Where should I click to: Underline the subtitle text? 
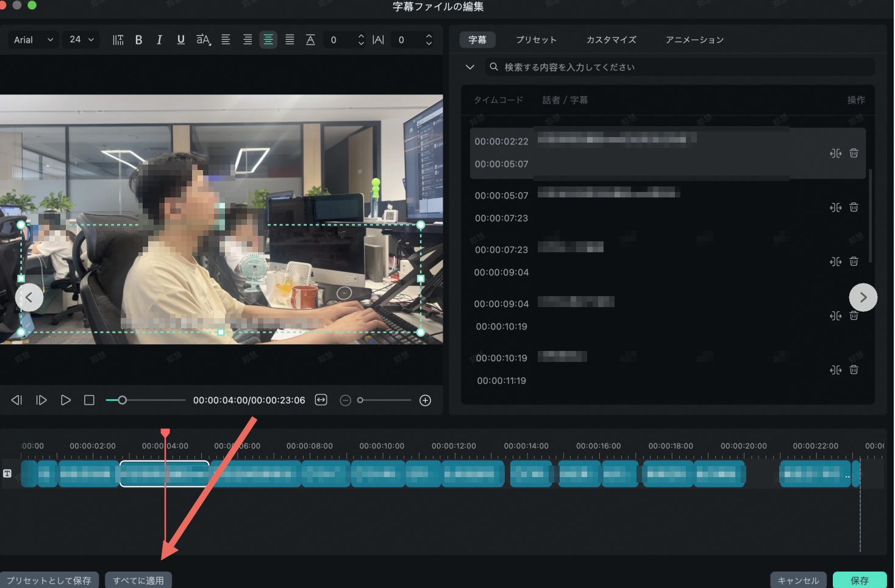180,40
